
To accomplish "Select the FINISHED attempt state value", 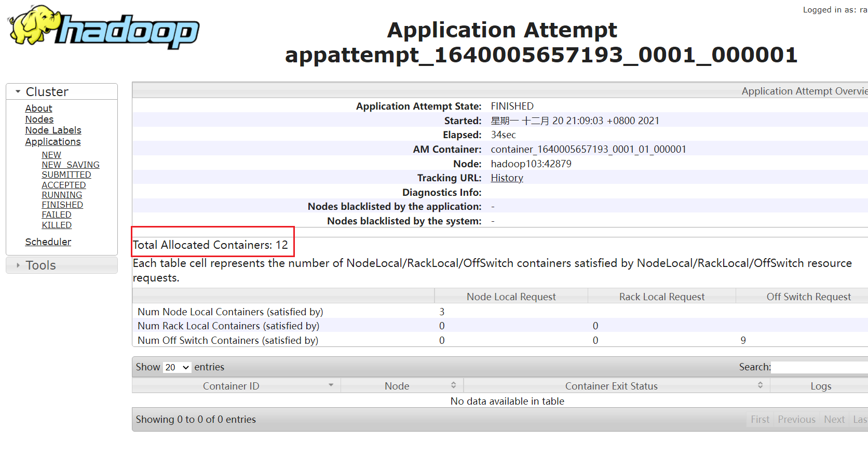I will click(x=512, y=106).
